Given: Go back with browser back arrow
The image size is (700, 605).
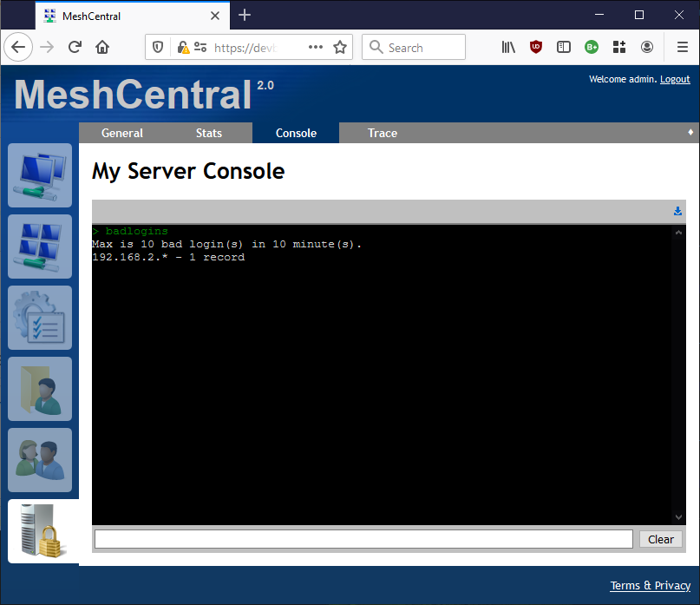Looking at the screenshot, I should (x=18, y=47).
